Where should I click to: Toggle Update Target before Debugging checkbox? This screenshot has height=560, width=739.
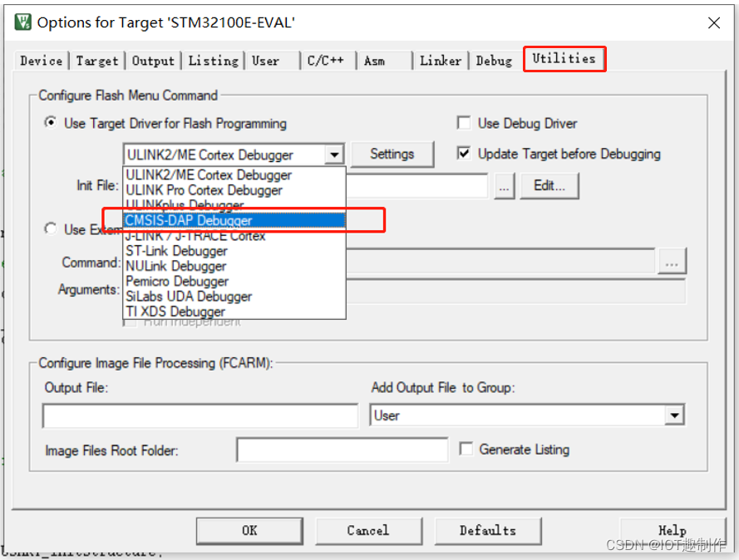pos(464,154)
